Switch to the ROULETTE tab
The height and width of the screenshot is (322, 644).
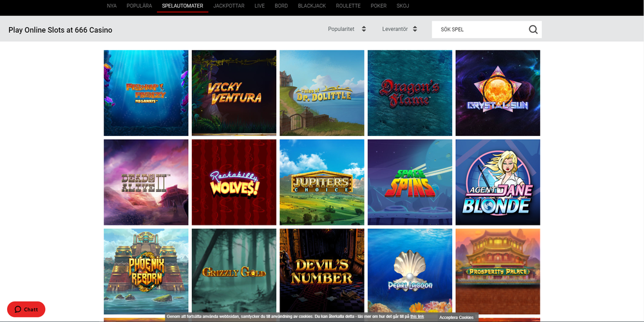click(x=348, y=6)
